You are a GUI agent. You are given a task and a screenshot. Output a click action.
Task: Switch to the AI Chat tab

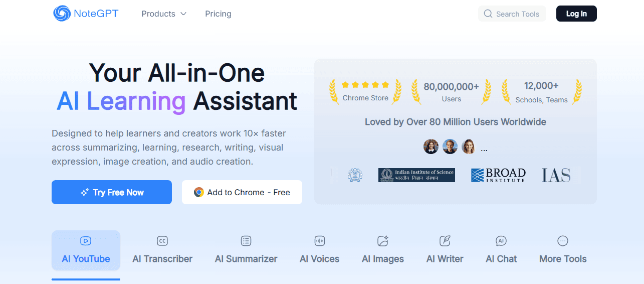tap(501, 251)
